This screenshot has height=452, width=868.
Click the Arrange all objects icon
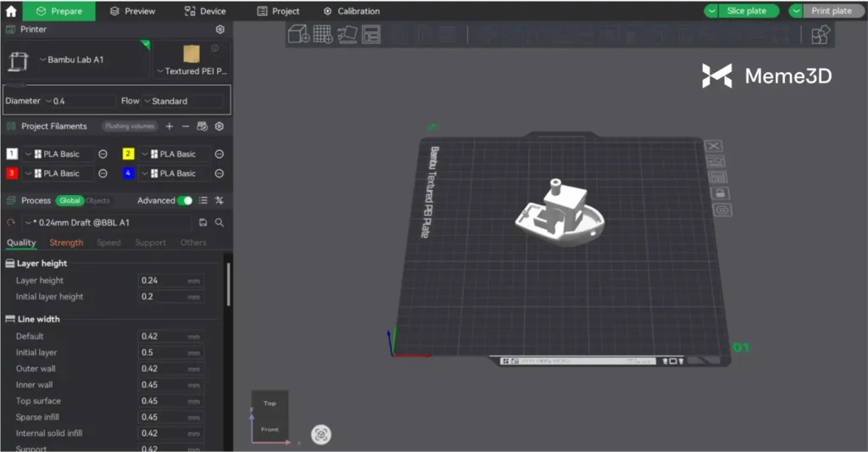click(371, 35)
